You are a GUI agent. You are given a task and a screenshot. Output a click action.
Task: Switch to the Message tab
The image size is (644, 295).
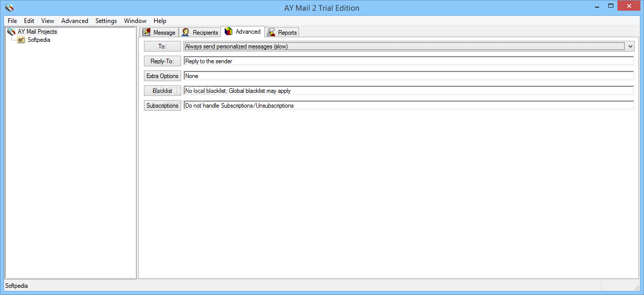[x=159, y=32]
